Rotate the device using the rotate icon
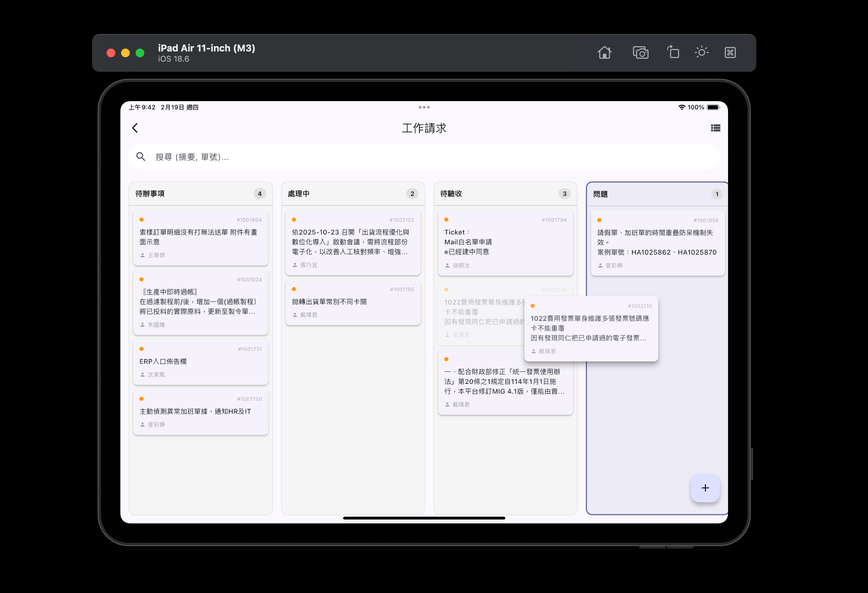 tap(673, 52)
